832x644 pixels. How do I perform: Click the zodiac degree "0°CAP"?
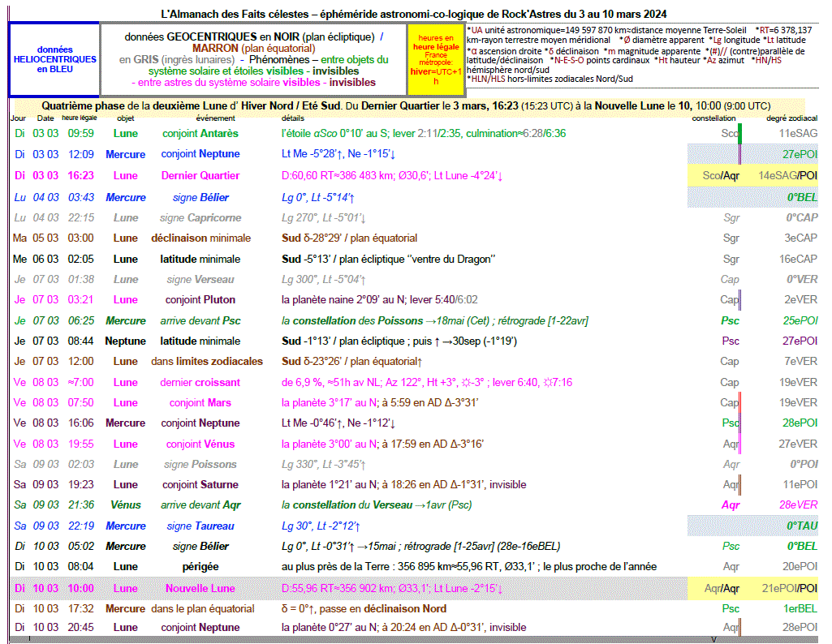pyautogui.click(x=802, y=218)
